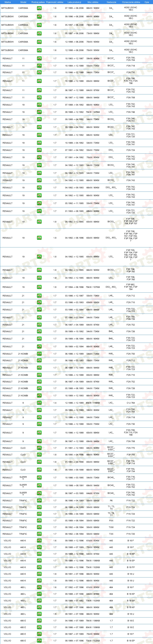Click the '10.1983 -> 12.1987' date cell

74,58
